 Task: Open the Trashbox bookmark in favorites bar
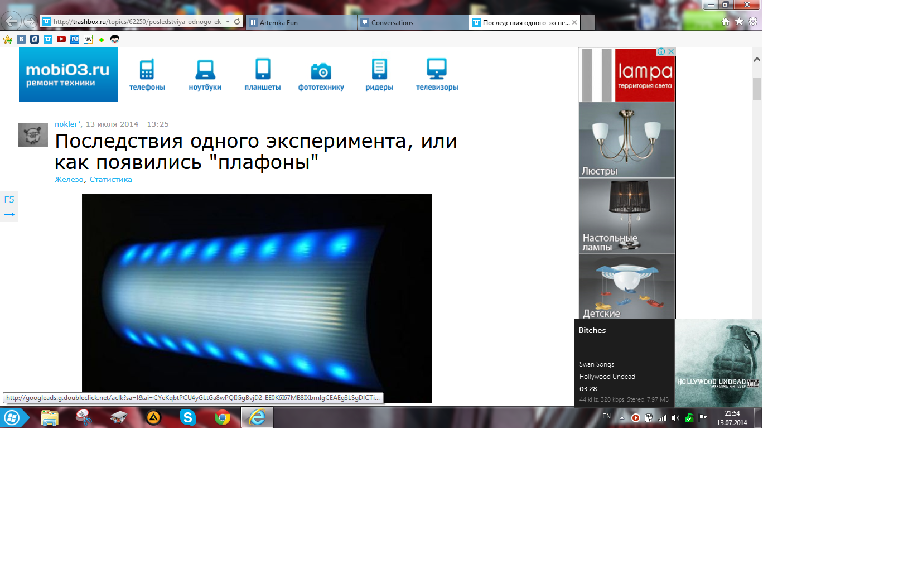click(x=48, y=39)
